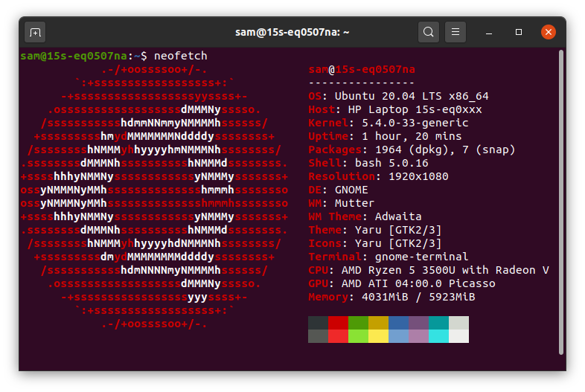Click the dark red color block
This screenshot has width=585, height=392.
(x=339, y=323)
